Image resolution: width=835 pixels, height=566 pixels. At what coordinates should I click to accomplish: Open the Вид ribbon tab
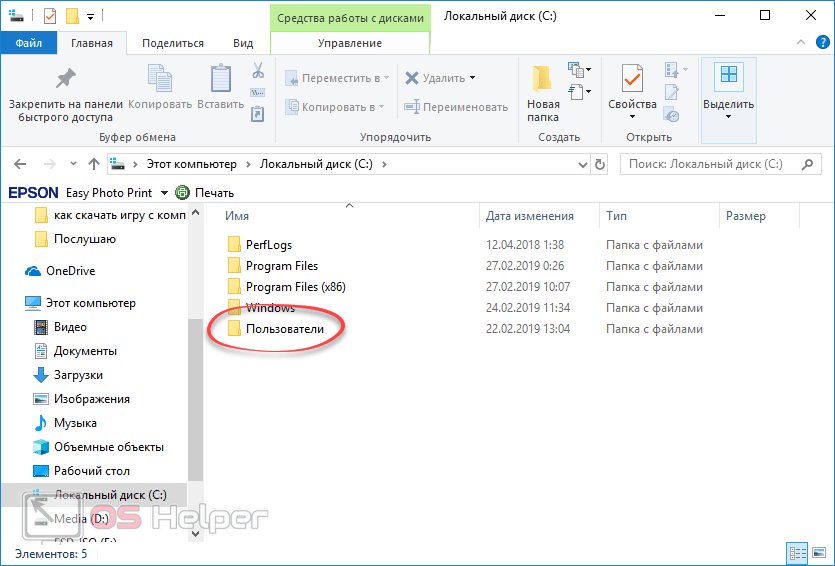pyautogui.click(x=243, y=43)
